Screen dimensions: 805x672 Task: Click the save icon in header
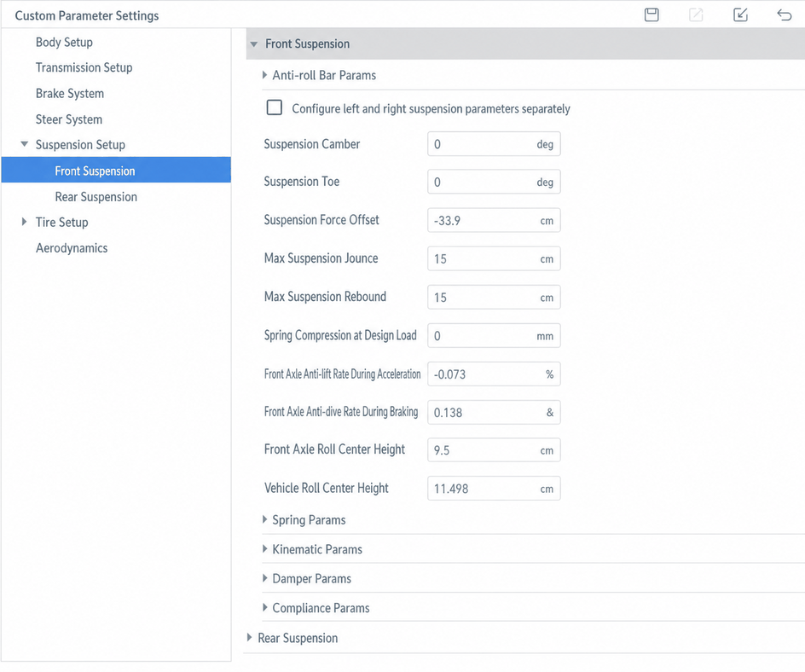[x=652, y=14]
